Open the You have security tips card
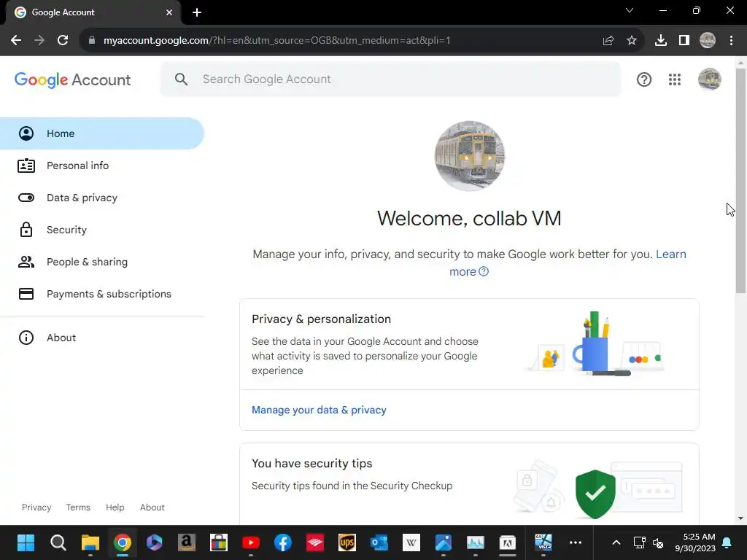The width and height of the screenshot is (747, 560). click(469, 484)
